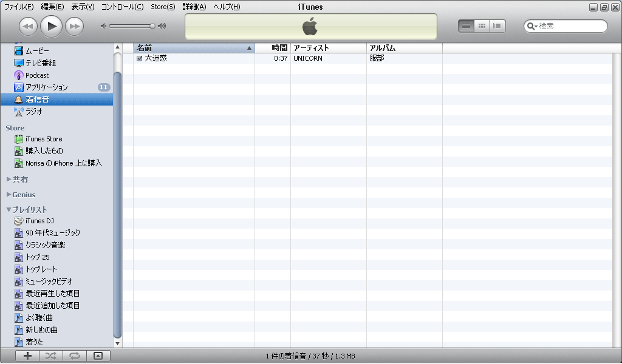Select ムービー in the sidebar
The height and width of the screenshot is (364, 622).
tap(56, 51)
